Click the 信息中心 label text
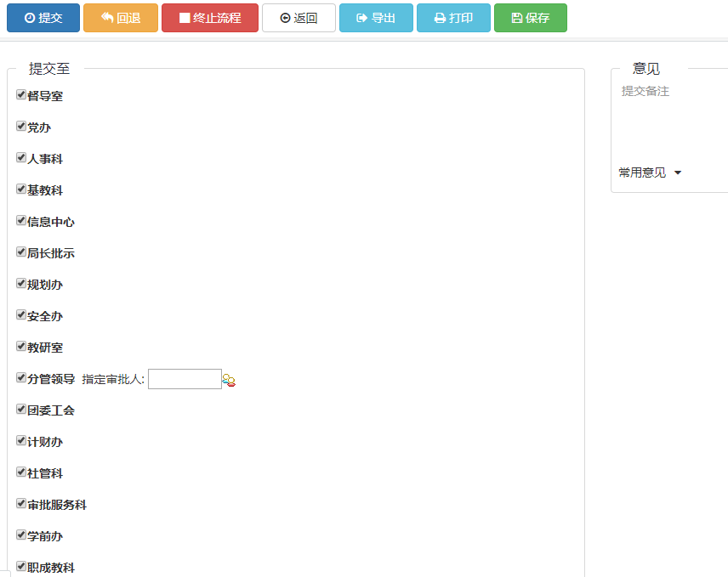Screen dimensions: 728x577 click(51, 222)
